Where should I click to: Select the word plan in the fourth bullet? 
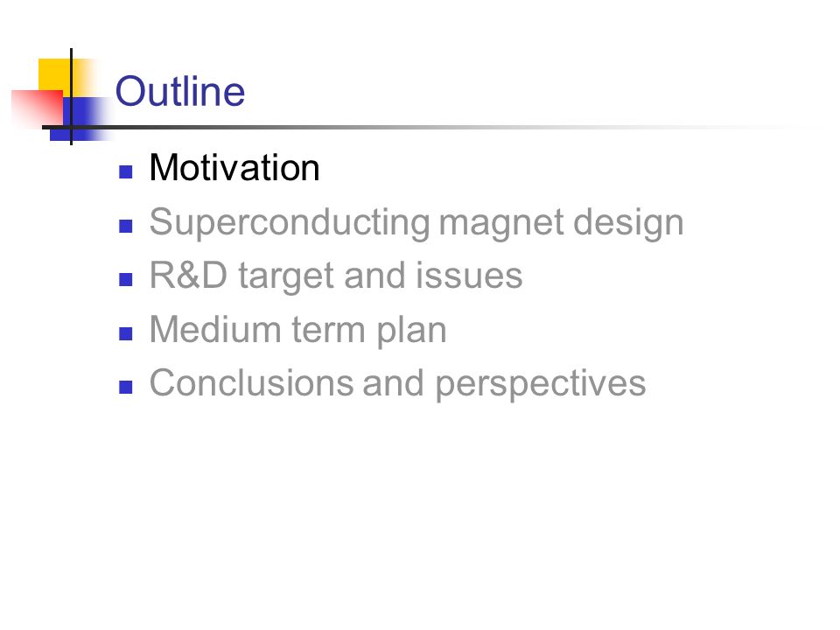pos(411,331)
